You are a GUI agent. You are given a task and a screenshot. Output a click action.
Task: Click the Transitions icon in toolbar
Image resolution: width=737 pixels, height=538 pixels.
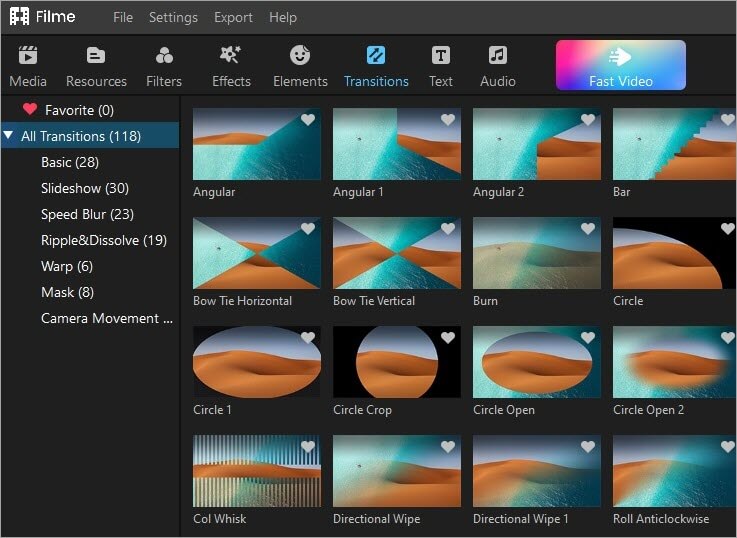[x=376, y=56]
